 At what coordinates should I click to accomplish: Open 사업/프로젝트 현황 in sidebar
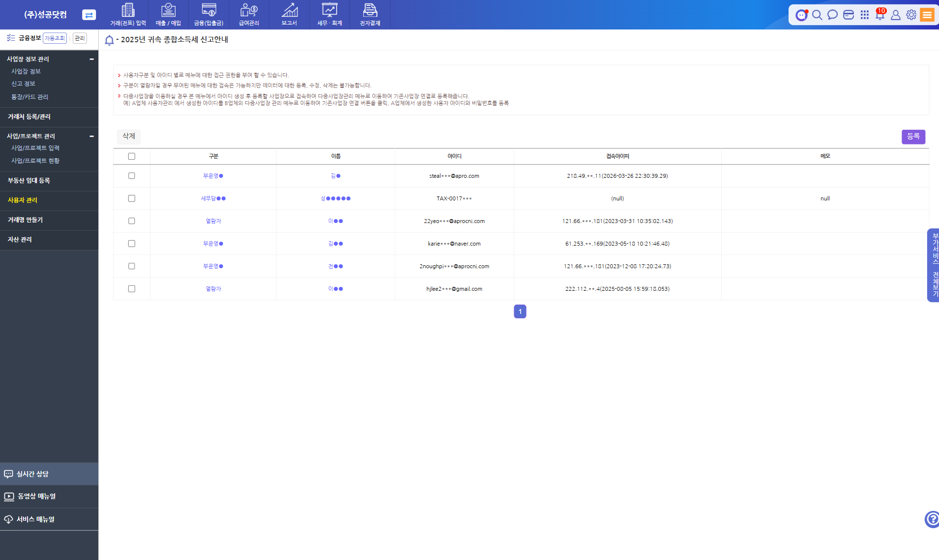point(35,161)
